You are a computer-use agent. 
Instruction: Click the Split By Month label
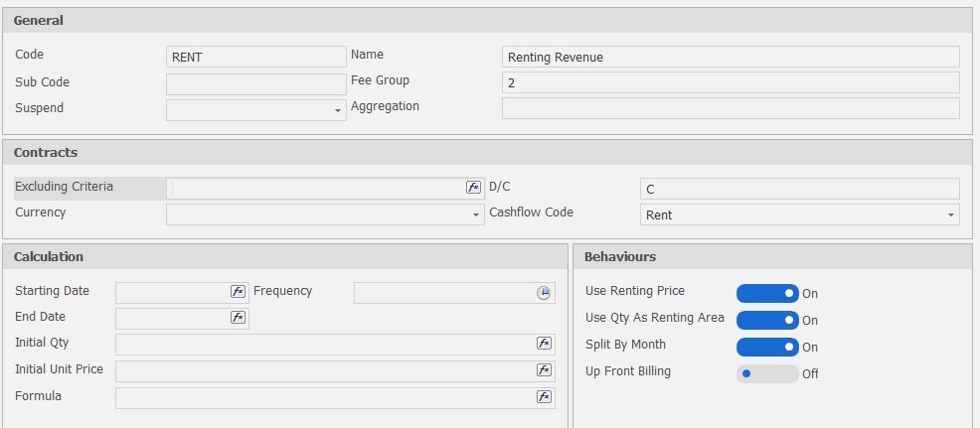(x=625, y=345)
